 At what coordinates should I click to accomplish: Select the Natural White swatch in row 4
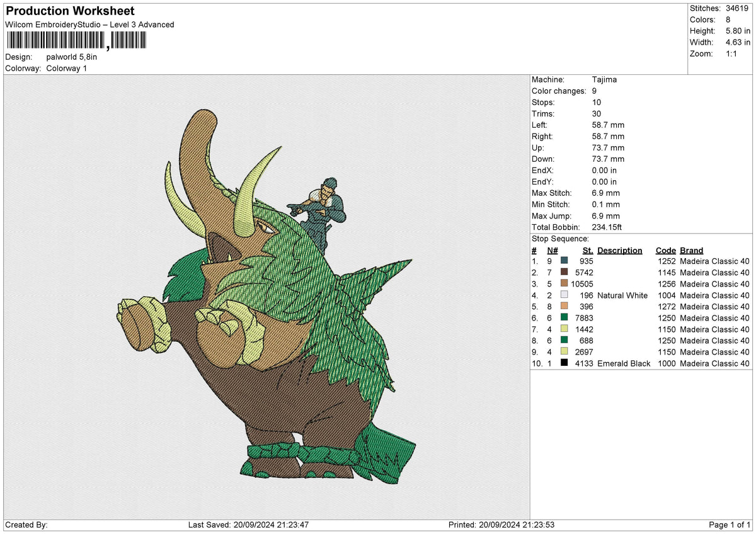(x=564, y=295)
